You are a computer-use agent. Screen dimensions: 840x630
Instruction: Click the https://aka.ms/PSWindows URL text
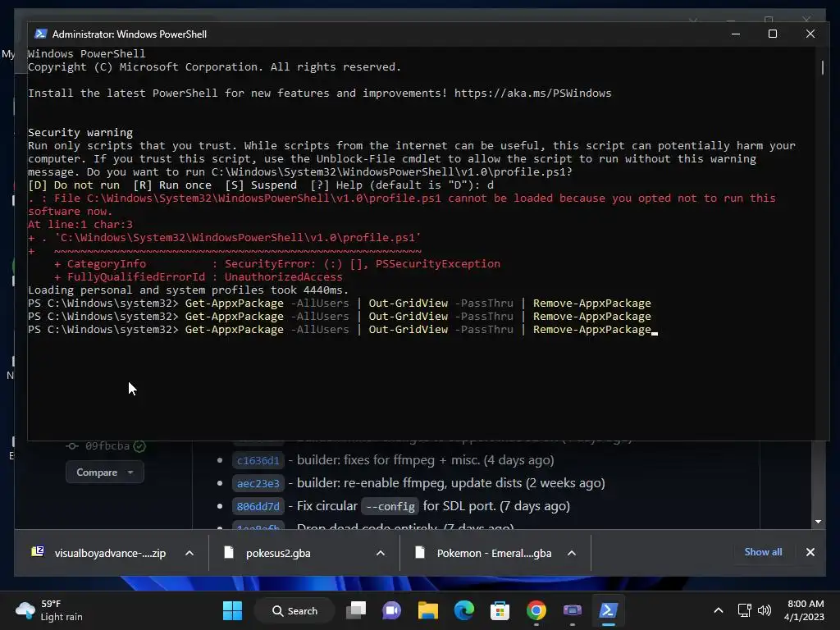coord(532,94)
